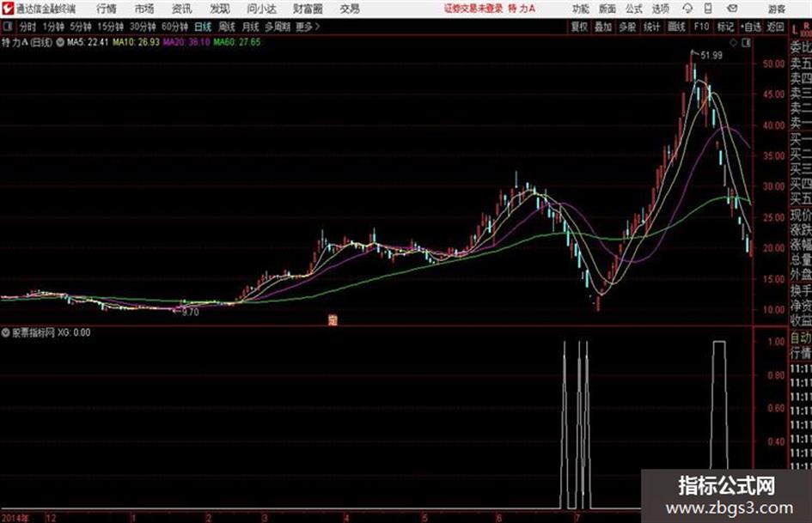The width and height of the screenshot is (812, 523).
Task: Select the 多周期 multi-period tab
Action: point(278,27)
